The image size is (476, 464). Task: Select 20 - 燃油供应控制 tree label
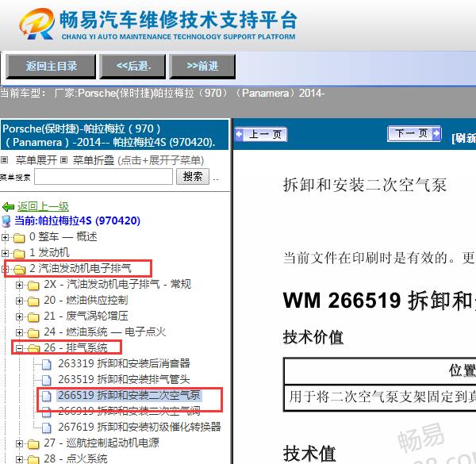[x=86, y=300]
